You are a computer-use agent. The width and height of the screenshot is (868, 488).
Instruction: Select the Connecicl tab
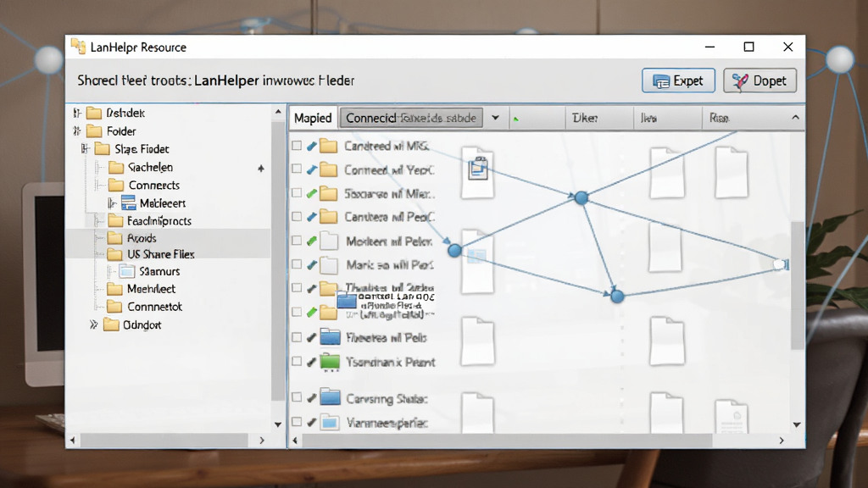(x=411, y=118)
